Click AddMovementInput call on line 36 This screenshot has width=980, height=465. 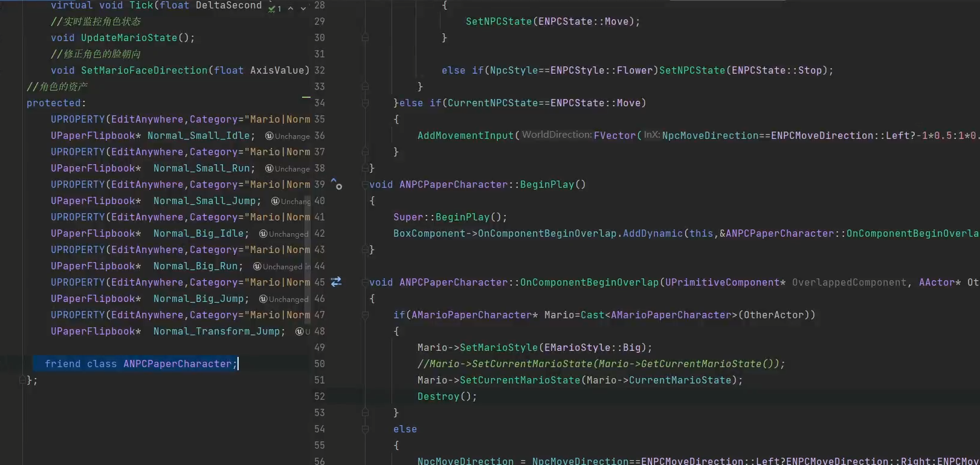tap(465, 135)
